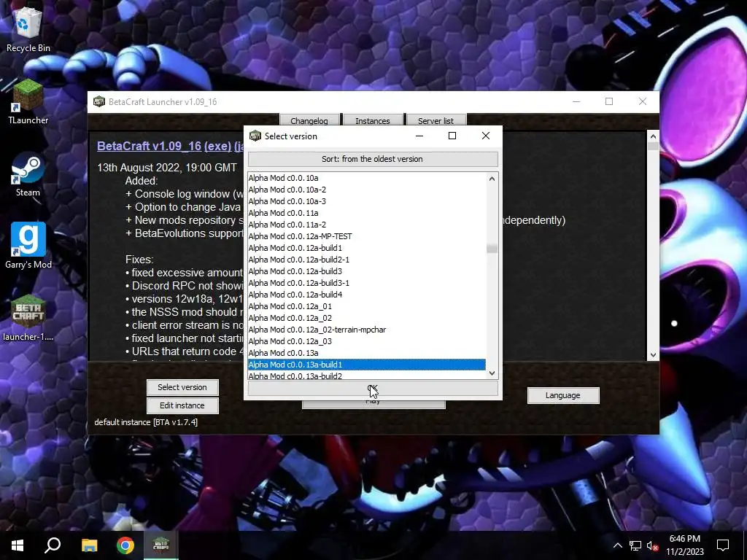Select Alpha Mod c0.0.12a-build3-1

click(x=367, y=283)
